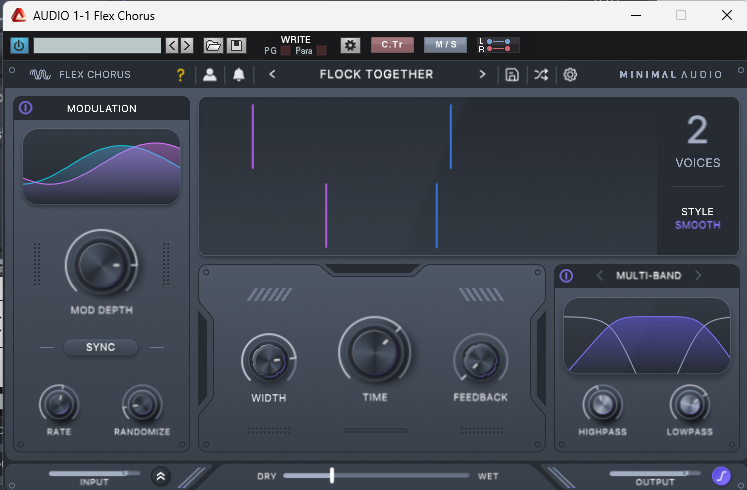Open host plugin gear settings
This screenshot has width=747, height=490.
(x=350, y=46)
